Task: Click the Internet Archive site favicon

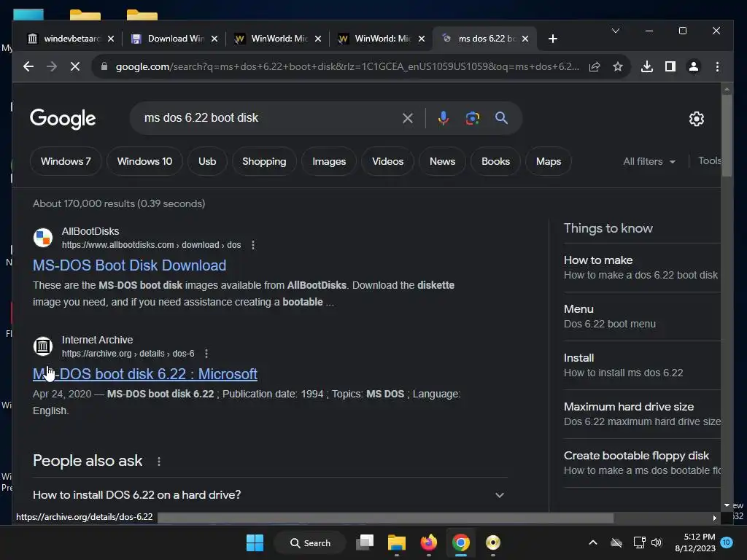Action: [43, 346]
